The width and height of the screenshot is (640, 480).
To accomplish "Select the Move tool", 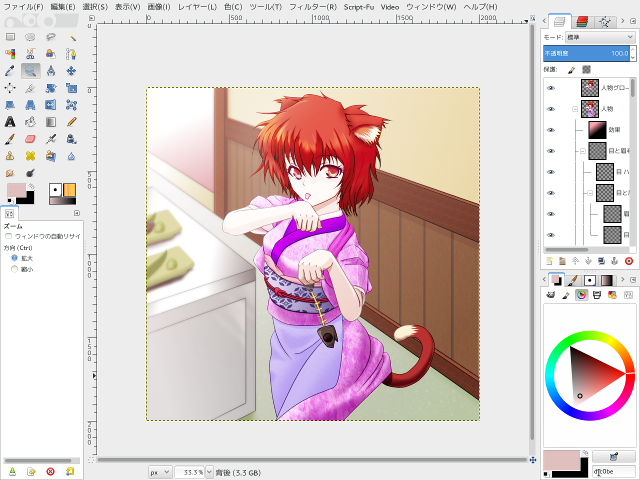I will tap(71, 71).
